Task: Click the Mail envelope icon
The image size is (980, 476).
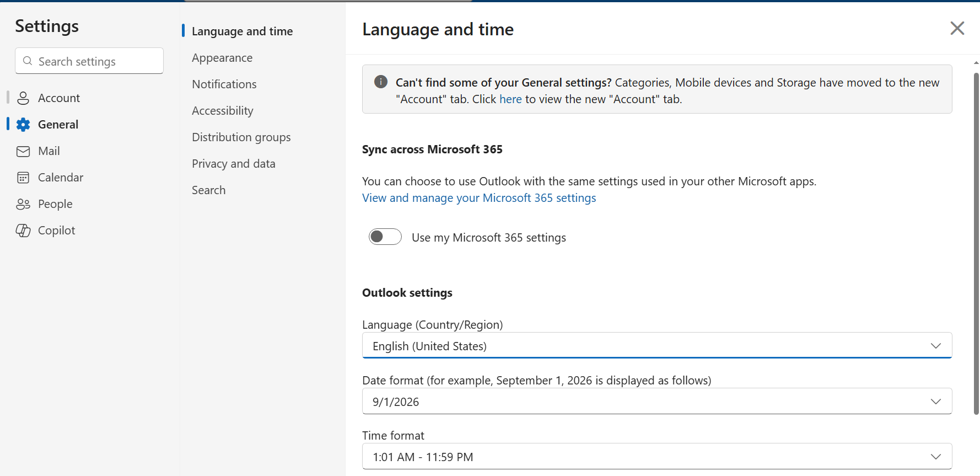Action: [23, 151]
